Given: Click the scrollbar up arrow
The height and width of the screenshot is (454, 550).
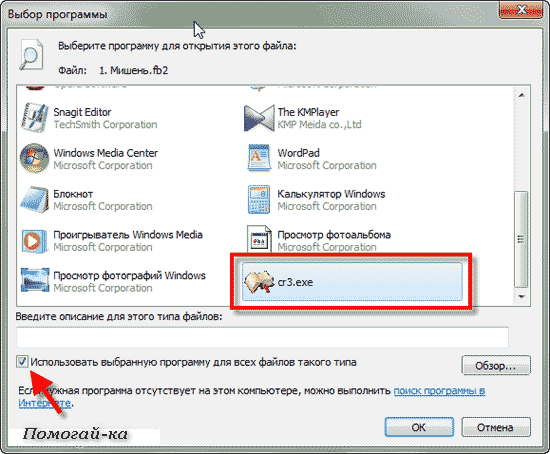Looking at the screenshot, I should (522, 95).
